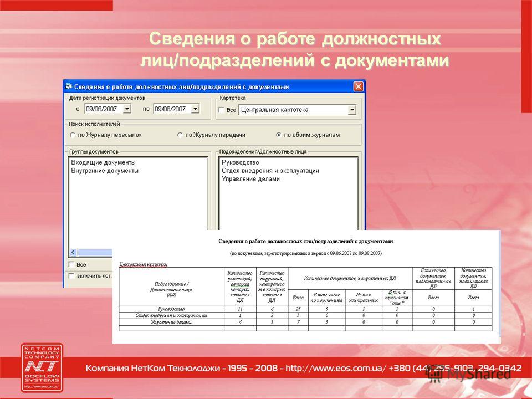Select Руководство in the Подразделения list

(x=240, y=162)
